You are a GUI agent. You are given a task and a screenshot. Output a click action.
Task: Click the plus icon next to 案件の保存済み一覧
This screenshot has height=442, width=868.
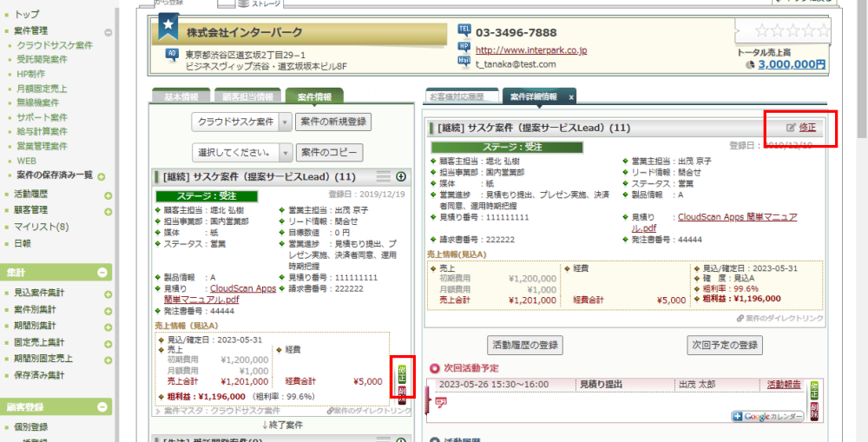tap(102, 176)
